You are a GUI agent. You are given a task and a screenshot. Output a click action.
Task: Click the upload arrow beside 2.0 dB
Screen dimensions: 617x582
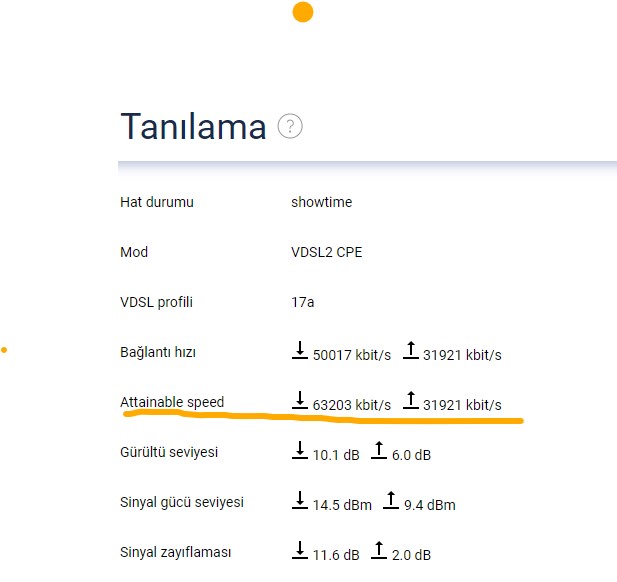coord(379,550)
